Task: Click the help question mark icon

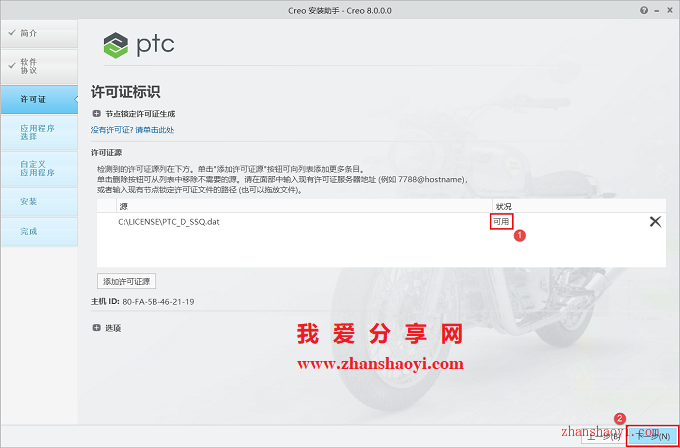Action: [x=644, y=10]
